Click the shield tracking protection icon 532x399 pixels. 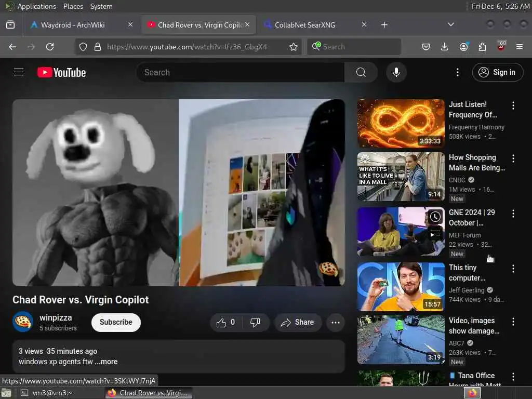click(83, 47)
